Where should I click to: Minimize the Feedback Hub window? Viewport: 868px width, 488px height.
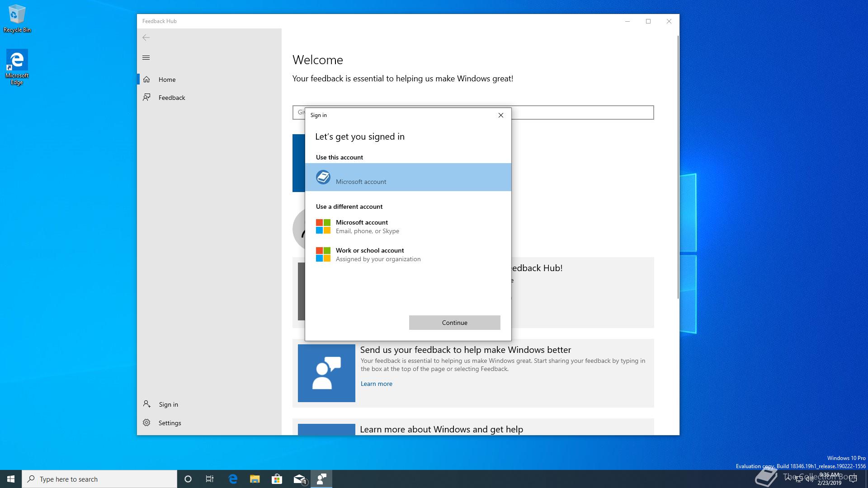pos(627,21)
